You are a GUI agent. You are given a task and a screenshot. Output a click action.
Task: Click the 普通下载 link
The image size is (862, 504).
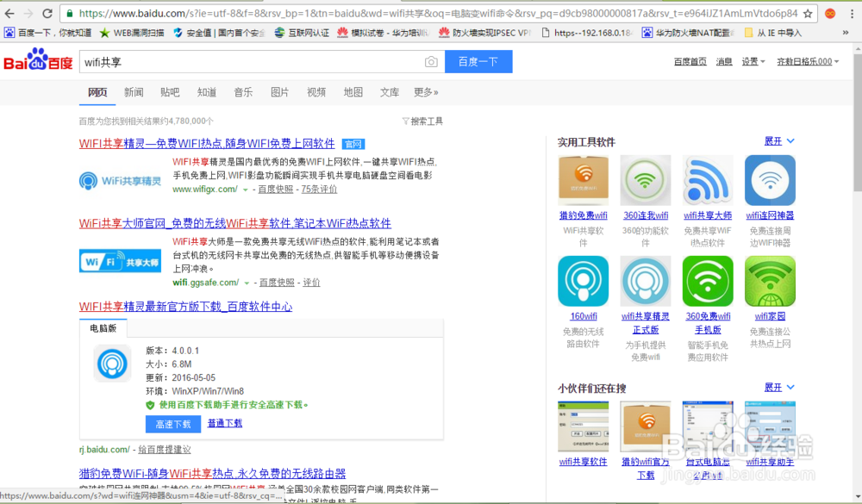click(225, 423)
